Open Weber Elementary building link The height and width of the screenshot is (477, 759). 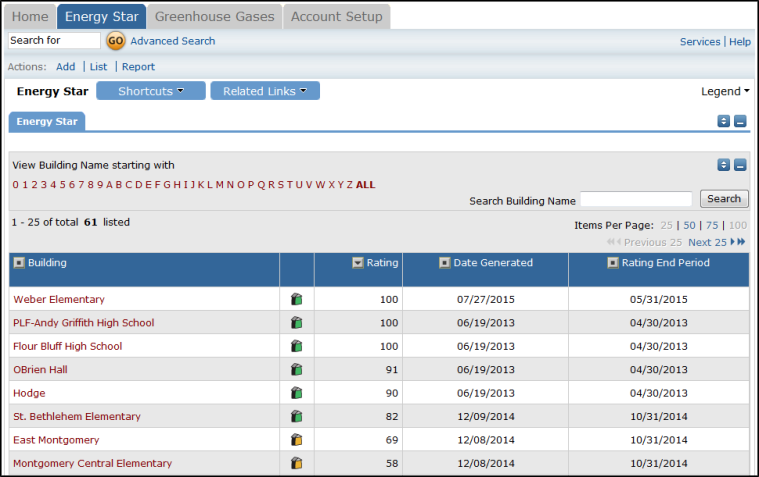(59, 299)
